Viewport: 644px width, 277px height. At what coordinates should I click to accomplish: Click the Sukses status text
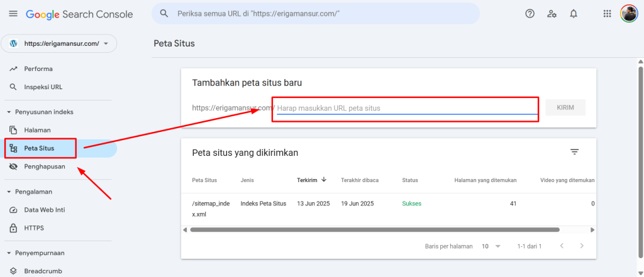pyautogui.click(x=411, y=204)
